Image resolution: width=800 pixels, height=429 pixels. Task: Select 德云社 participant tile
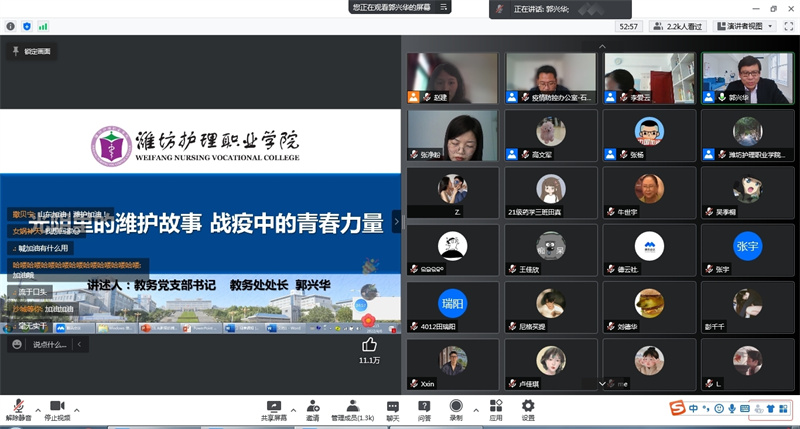click(649, 250)
